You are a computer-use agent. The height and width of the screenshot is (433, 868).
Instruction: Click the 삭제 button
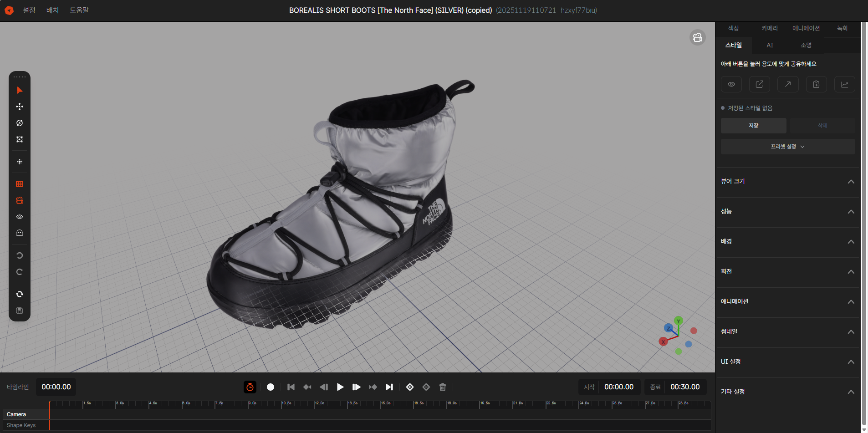pos(822,126)
